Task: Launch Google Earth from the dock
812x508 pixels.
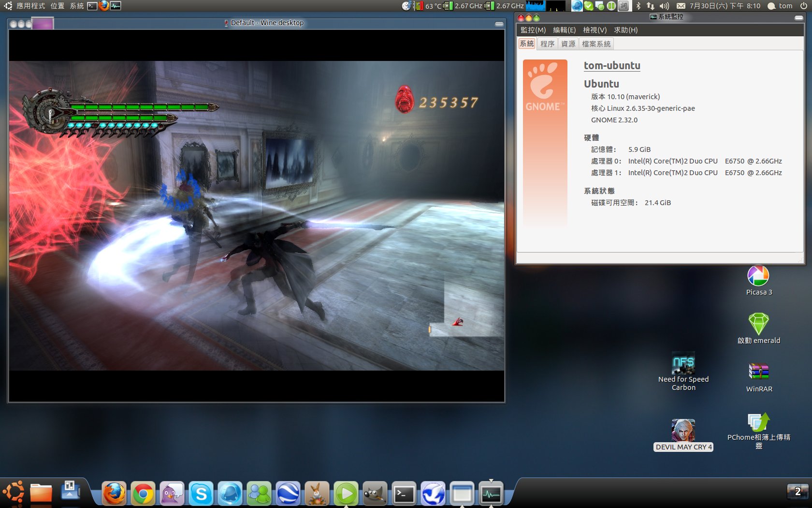Action: pyautogui.click(x=288, y=493)
